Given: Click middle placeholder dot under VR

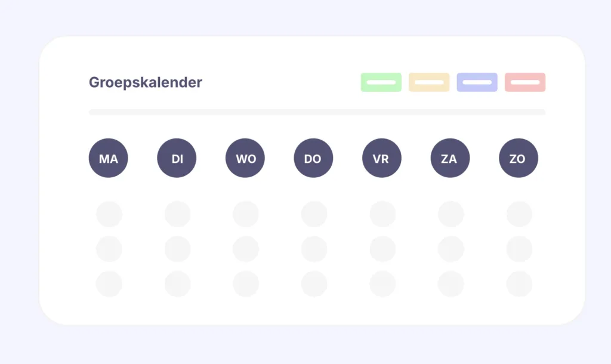Looking at the screenshot, I should click(x=382, y=249).
